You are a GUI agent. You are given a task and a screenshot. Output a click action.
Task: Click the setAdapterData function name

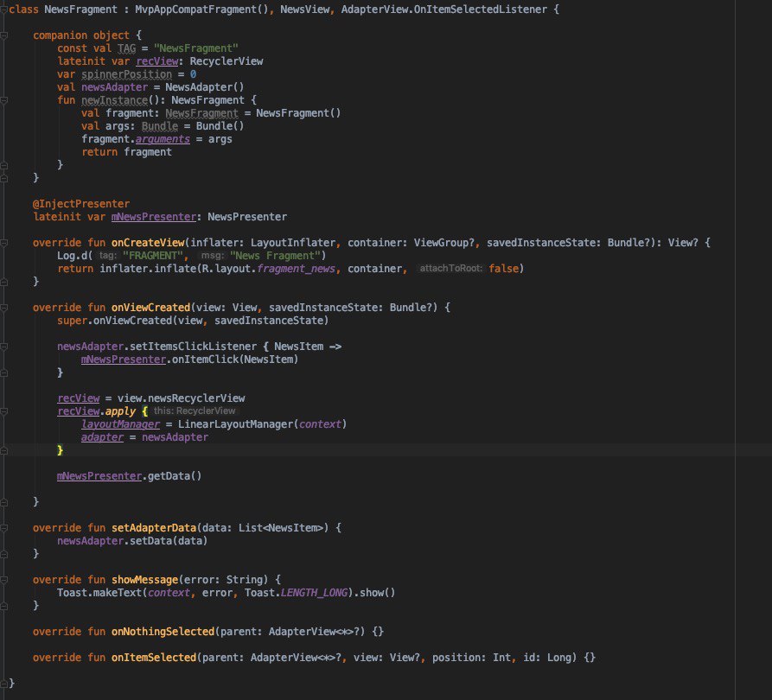click(154, 528)
